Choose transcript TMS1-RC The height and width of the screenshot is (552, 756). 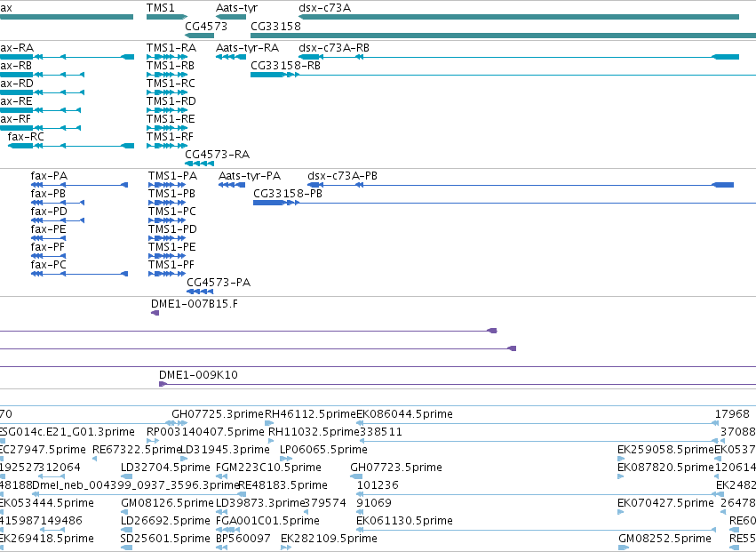coord(171,84)
